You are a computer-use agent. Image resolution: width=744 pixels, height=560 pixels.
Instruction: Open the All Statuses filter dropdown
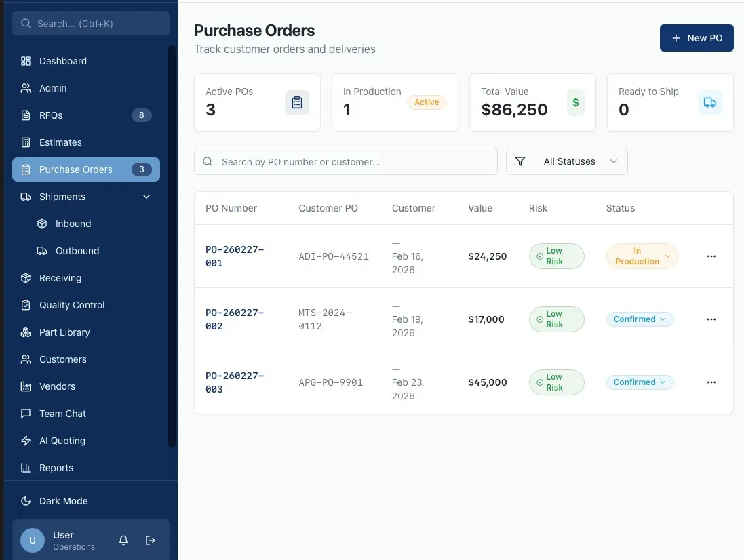tap(567, 161)
